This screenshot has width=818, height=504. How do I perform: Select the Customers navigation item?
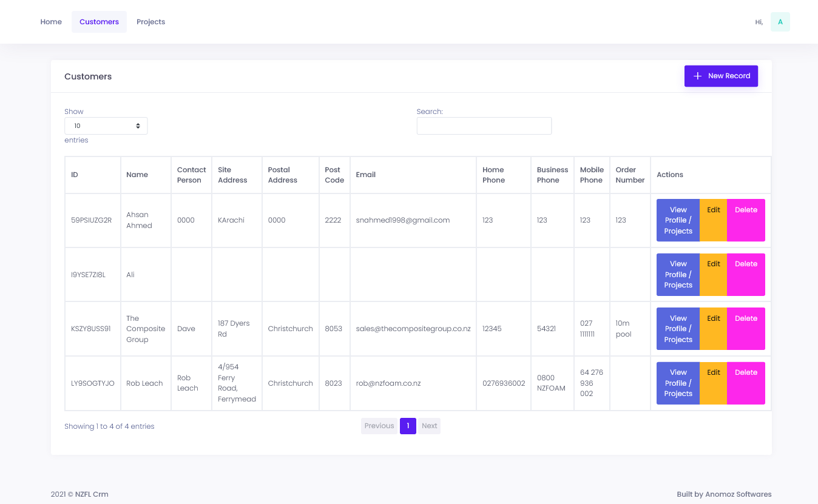tap(99, 21)
